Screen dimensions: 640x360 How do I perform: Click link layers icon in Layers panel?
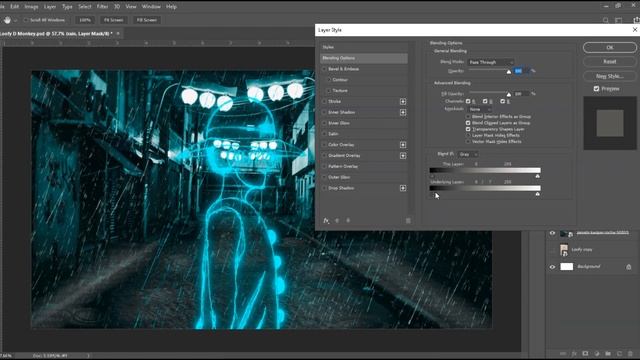563,353
